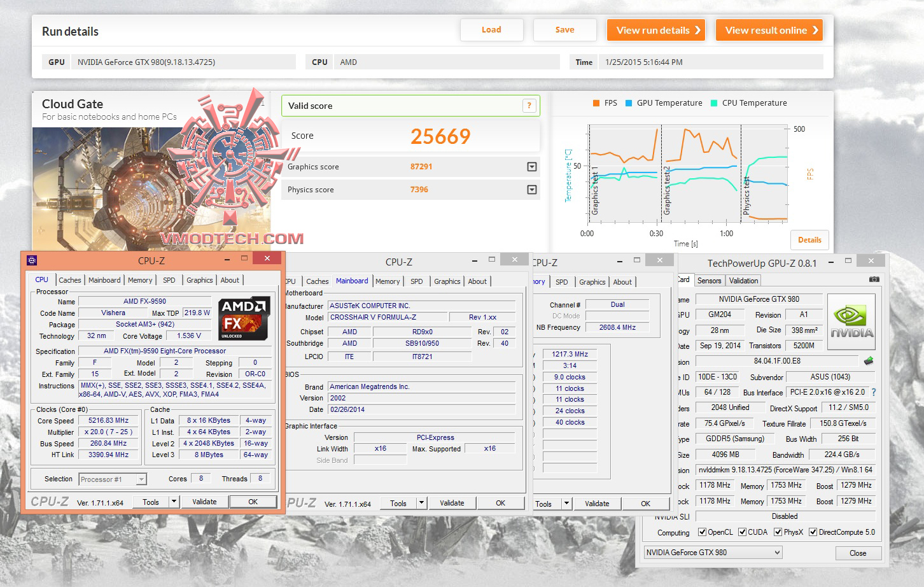
Task: Click the Close button in GPU-Z
Action: coord(858,553)
